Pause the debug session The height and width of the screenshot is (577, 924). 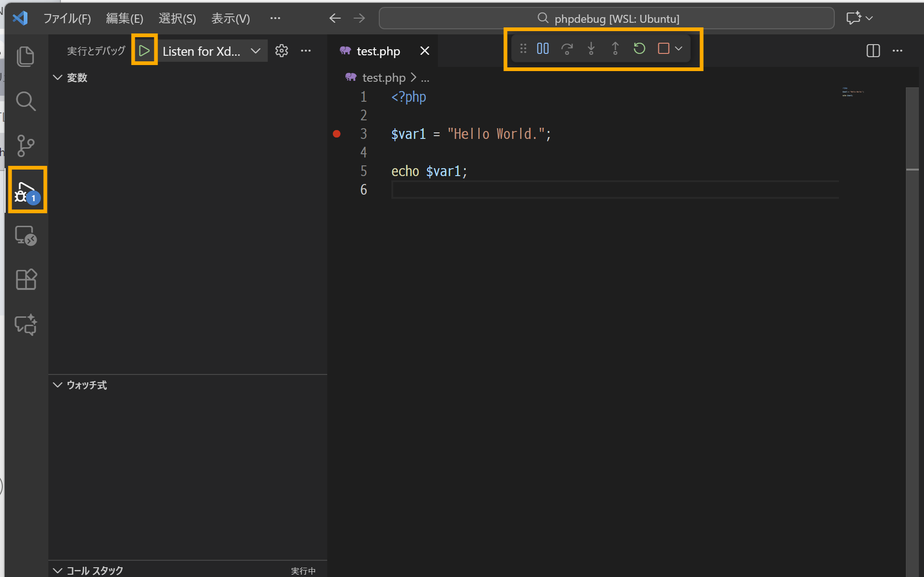pos(543,49)
